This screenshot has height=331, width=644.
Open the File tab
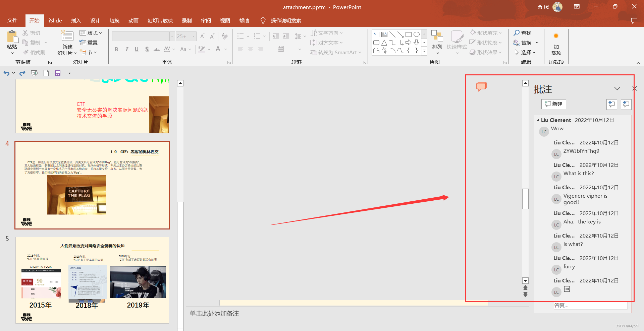(12, 20)
